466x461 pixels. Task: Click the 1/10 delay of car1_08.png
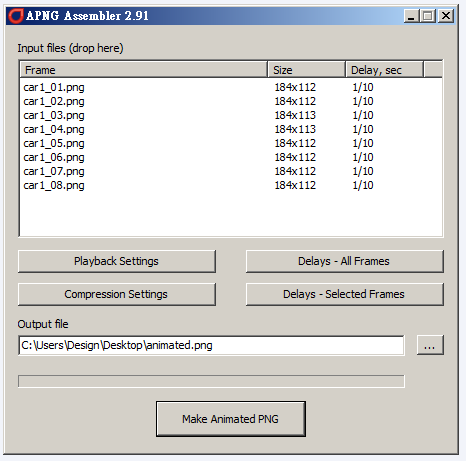pos(363,185)
